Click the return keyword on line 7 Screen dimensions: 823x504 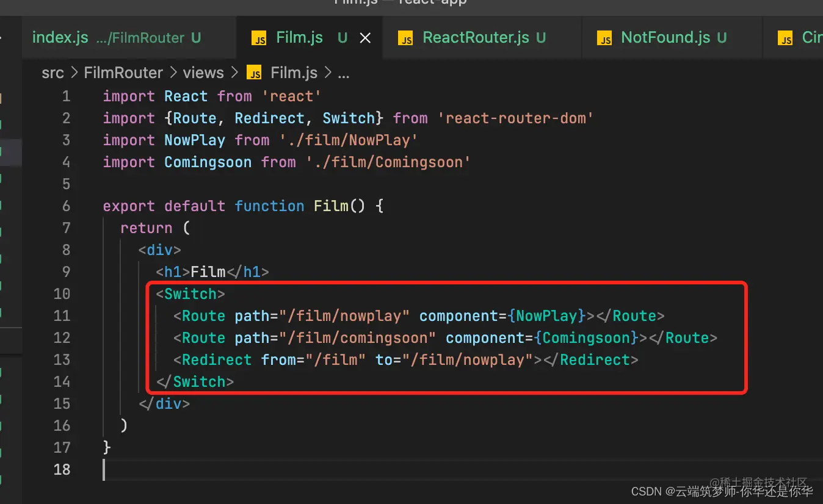coord(147,228)
